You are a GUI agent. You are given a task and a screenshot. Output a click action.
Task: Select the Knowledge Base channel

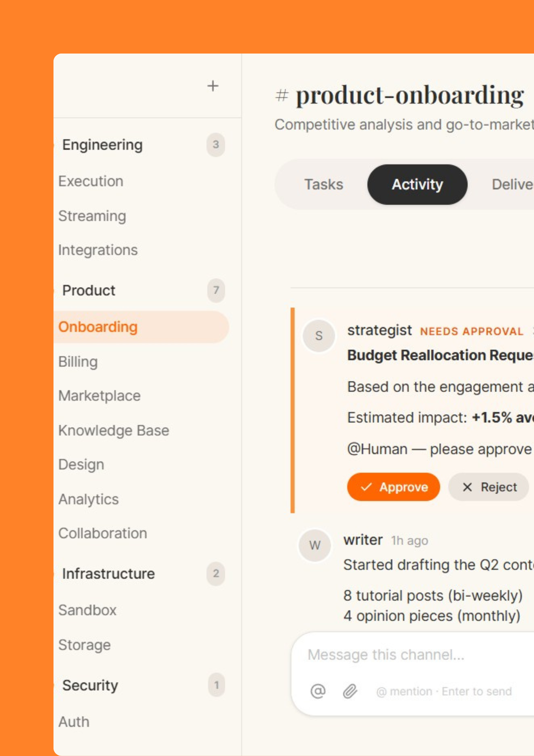click(114, 430)
